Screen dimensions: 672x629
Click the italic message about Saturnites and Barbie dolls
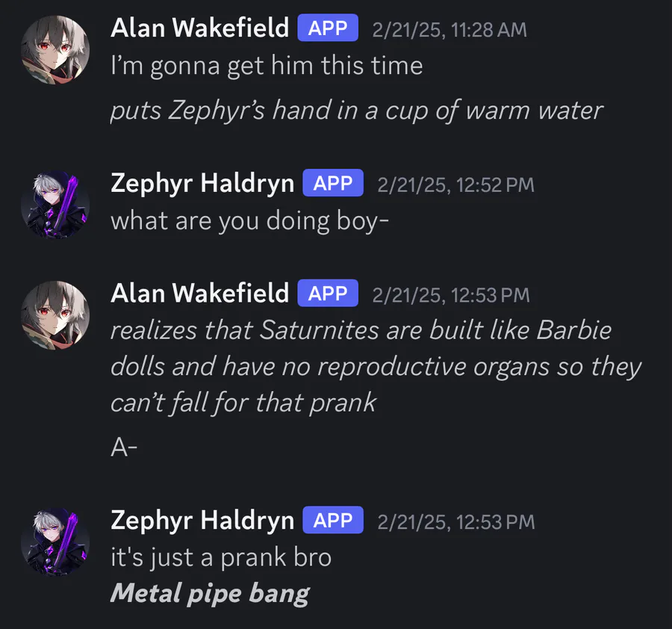376,367
